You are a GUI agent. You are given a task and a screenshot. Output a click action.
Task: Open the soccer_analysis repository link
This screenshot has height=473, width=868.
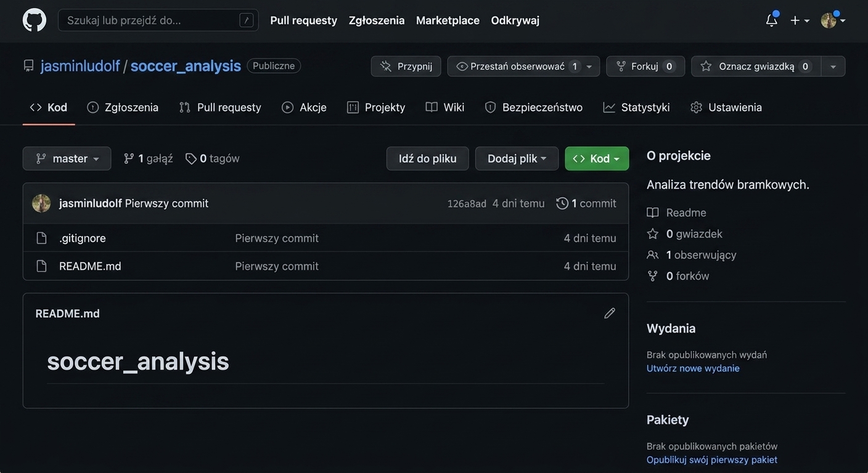186,66
